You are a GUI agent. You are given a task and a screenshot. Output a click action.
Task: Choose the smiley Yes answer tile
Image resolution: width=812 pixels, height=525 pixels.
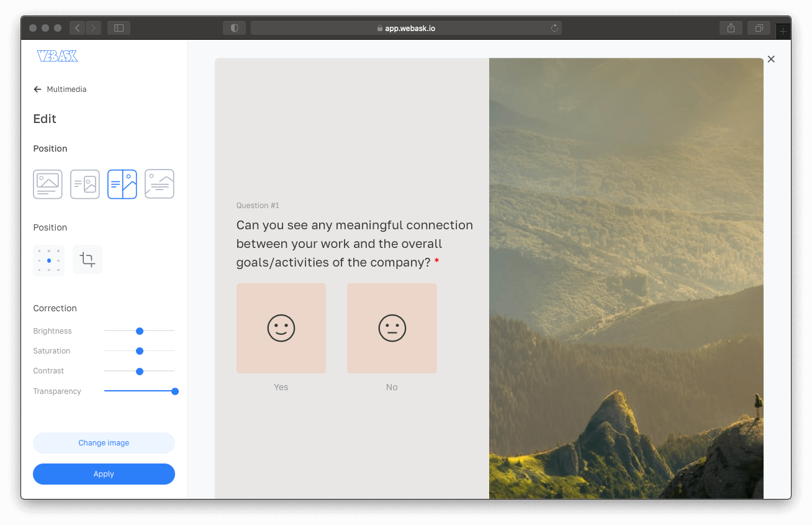(281, 328)
